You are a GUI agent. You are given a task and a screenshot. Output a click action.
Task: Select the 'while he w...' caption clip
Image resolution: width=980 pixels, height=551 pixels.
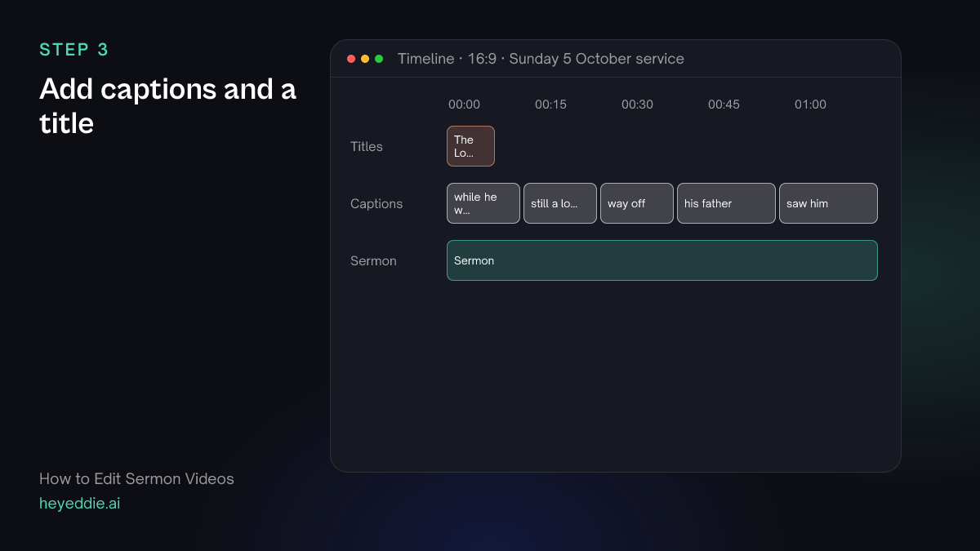pos(483,203)
